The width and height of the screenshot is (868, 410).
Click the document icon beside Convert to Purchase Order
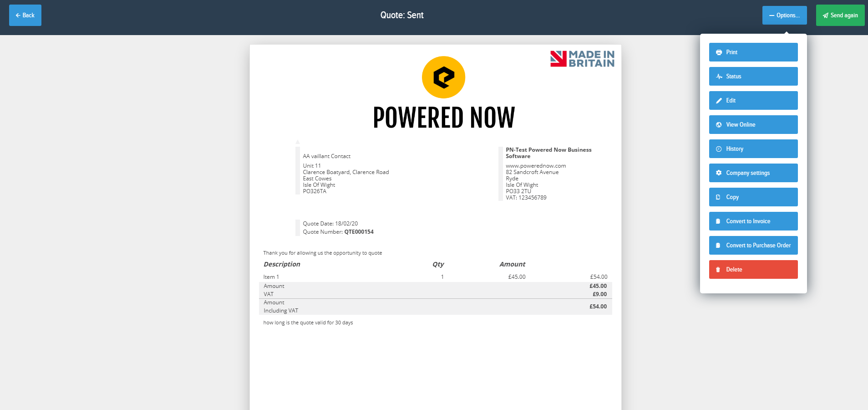718,246
